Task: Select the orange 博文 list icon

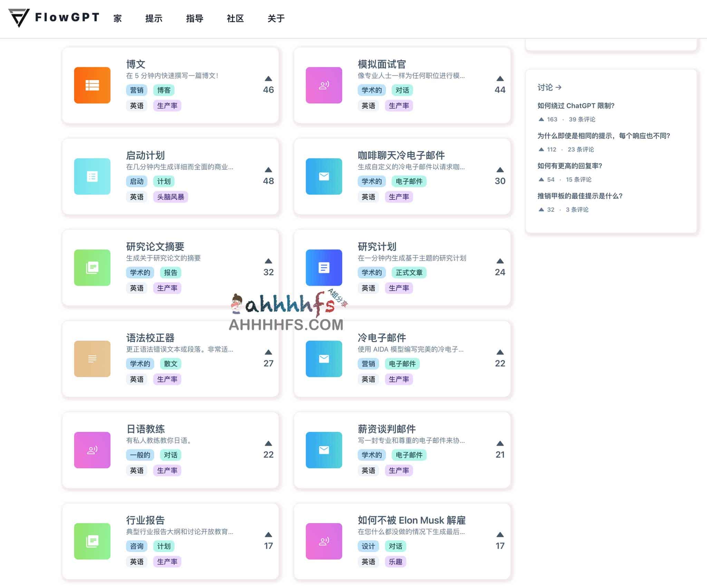Action: [92, 86]
